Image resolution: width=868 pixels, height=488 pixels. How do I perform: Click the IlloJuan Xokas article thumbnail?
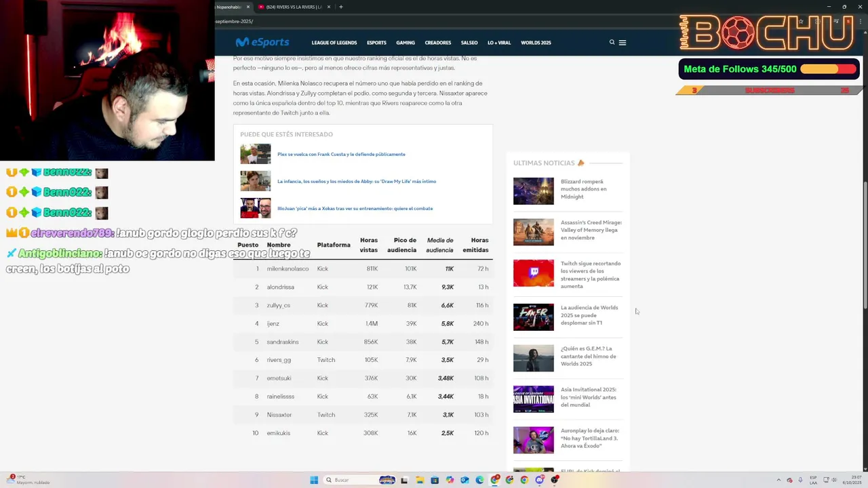click(x=255, y=208)
